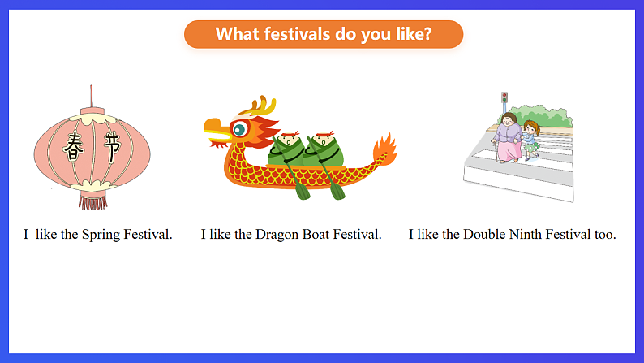Click the little girl helping the grandmother

point(530,138)
